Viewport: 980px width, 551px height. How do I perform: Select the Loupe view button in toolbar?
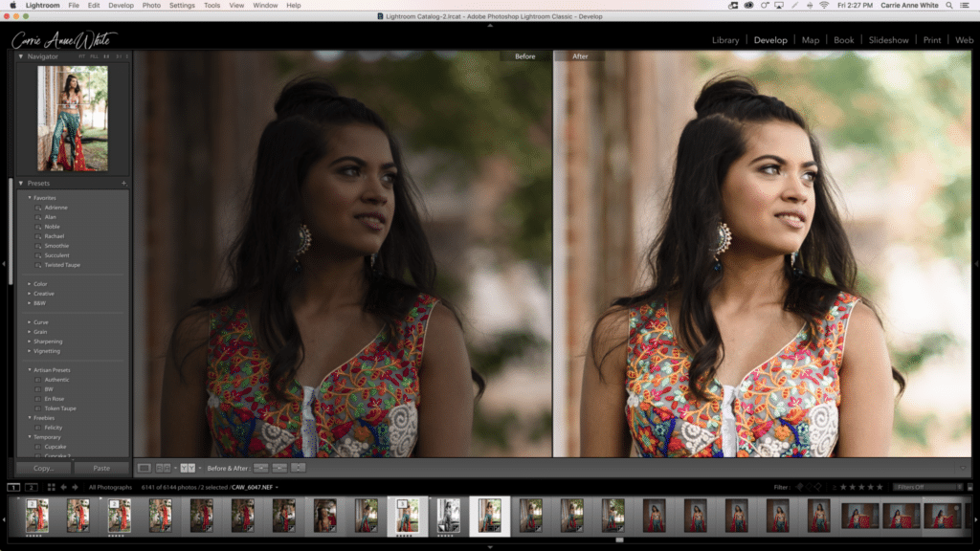click(144, 468)
